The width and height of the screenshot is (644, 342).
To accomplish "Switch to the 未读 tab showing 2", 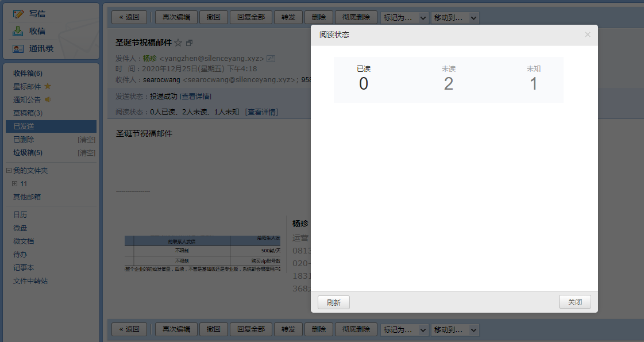I will pyautogui.click(x=449, y=79).
